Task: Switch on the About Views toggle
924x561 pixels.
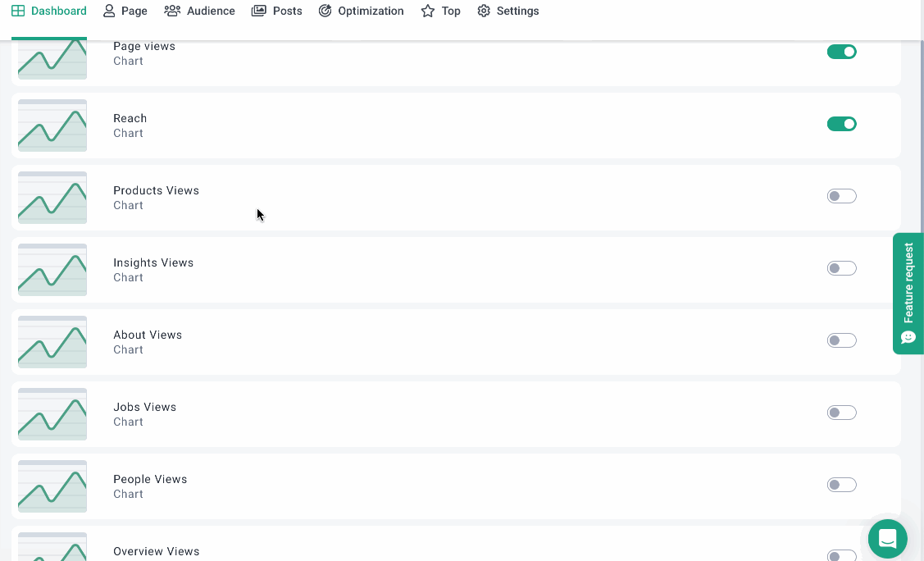Action: [841, 340]
